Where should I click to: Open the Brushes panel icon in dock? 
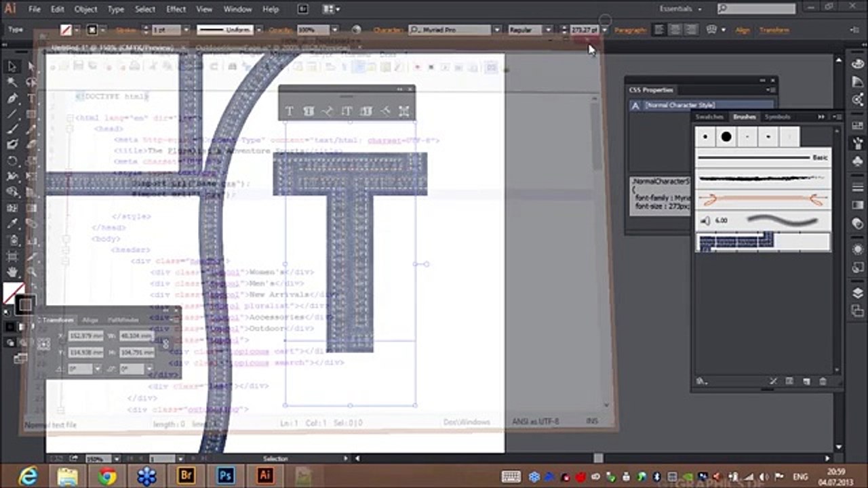[858, 144]
